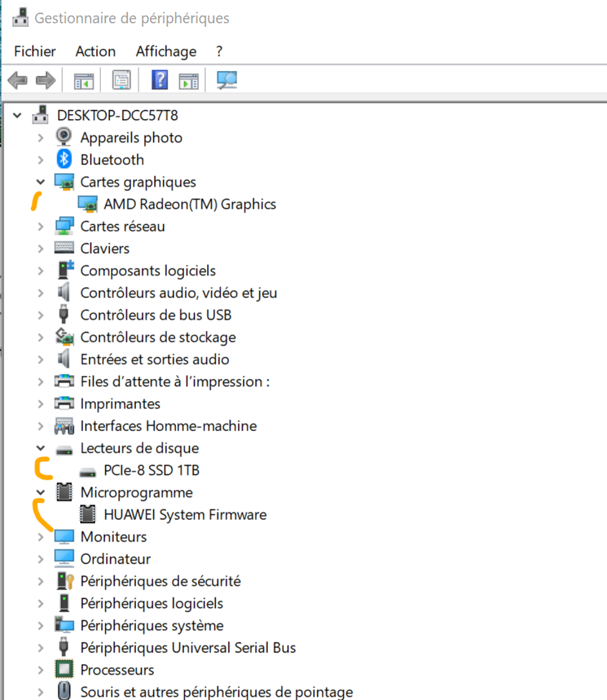607x700 pixels.
Task: Click the Processeurs chip icon
Action: pos(64,669)
